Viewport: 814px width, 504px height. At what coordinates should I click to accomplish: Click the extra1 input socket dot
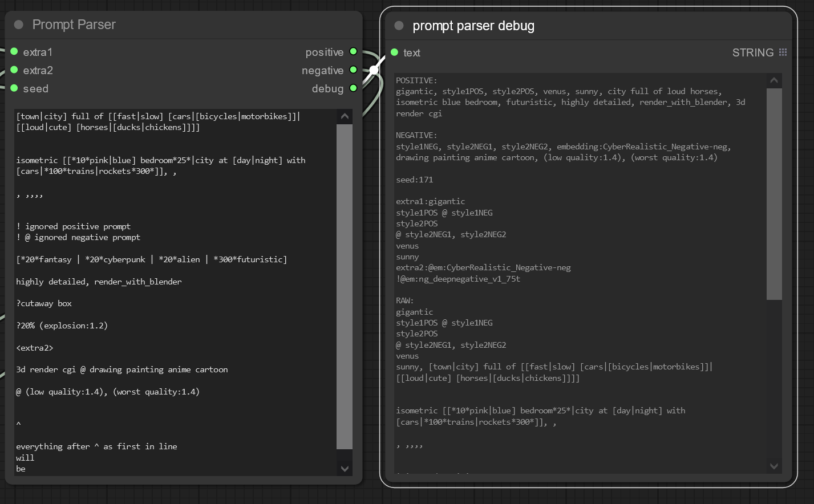click(x=14, y=52)
